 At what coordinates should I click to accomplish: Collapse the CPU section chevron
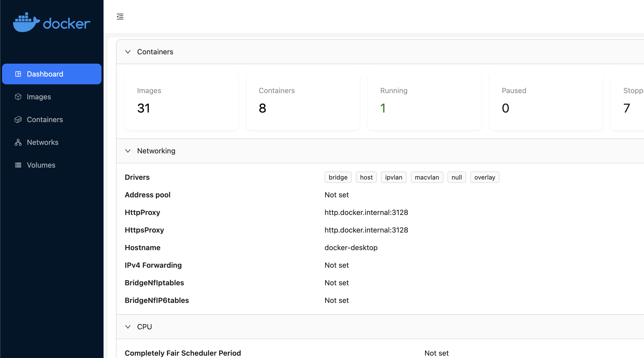[128, 327]
